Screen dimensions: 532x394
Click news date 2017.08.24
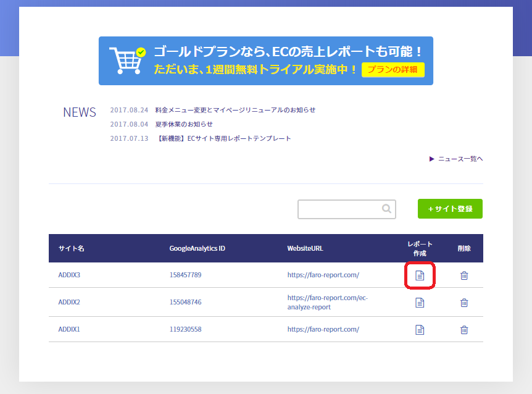point(129,110)
